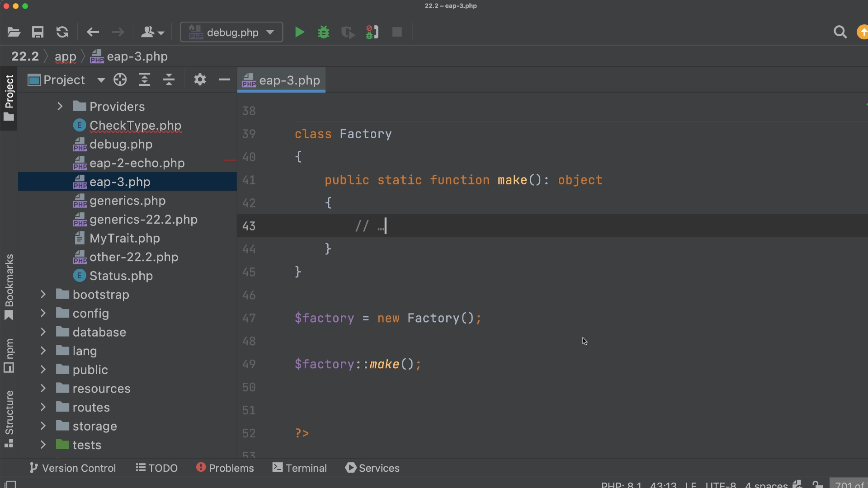Run debug.php with green play button

click(x=299, y=32)
